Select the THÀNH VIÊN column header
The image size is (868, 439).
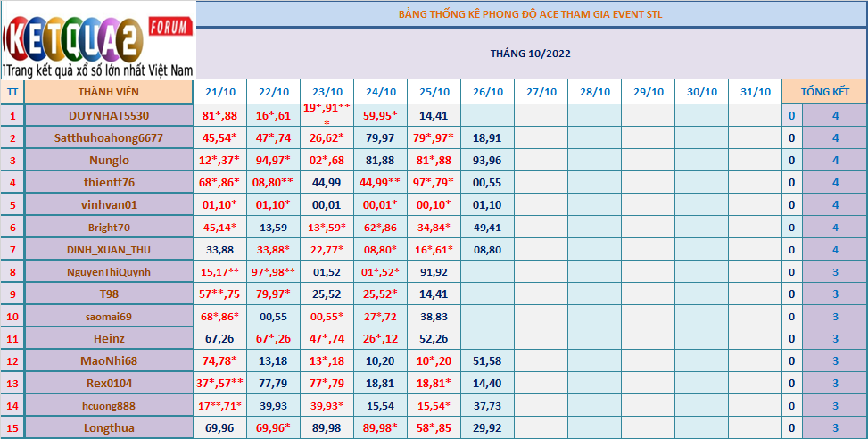[x=108, y=92]
